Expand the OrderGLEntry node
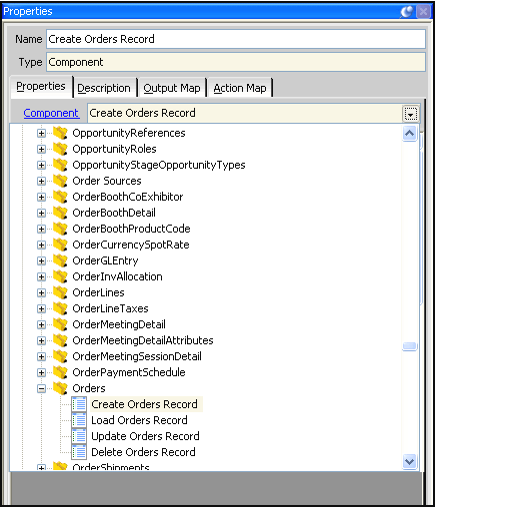528x520 pixels. [x=41, y=261]
